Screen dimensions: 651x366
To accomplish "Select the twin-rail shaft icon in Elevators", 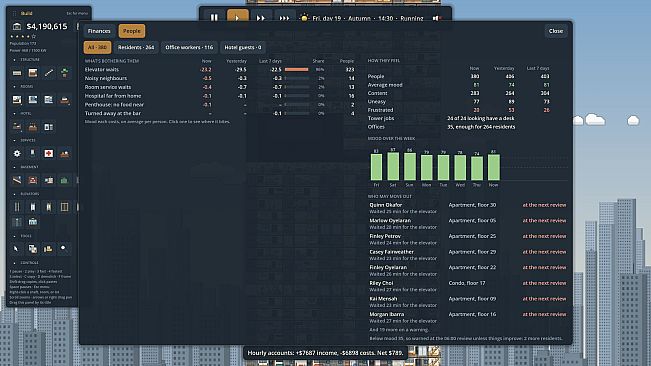I will (17, 207).
